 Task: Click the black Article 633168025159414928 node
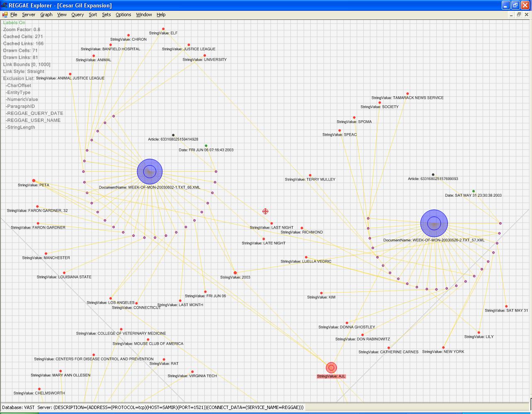[x=173, y=135]
